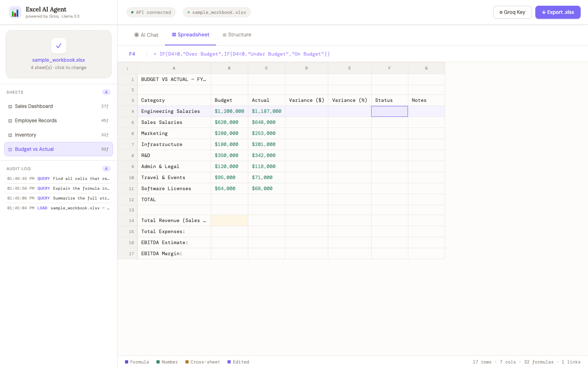The width and height of the screenshot is (588, 368).
Task: Switch to the AI Chat tab
Action: tap(146, 35)
